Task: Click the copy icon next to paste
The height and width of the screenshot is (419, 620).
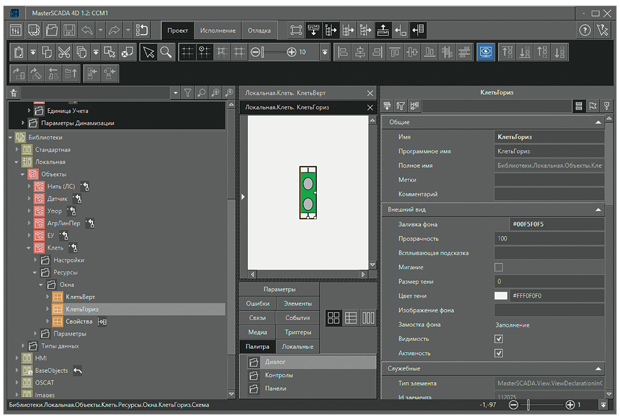Action: point(47,52)
